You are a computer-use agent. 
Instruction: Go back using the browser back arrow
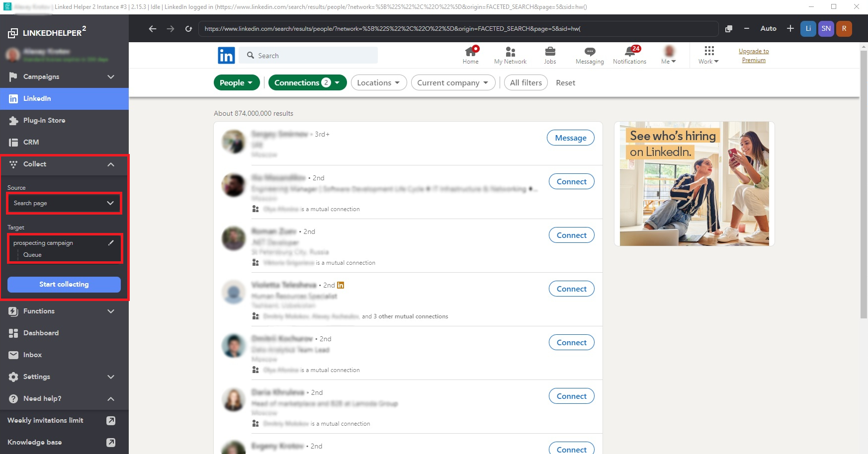(153, 29)
